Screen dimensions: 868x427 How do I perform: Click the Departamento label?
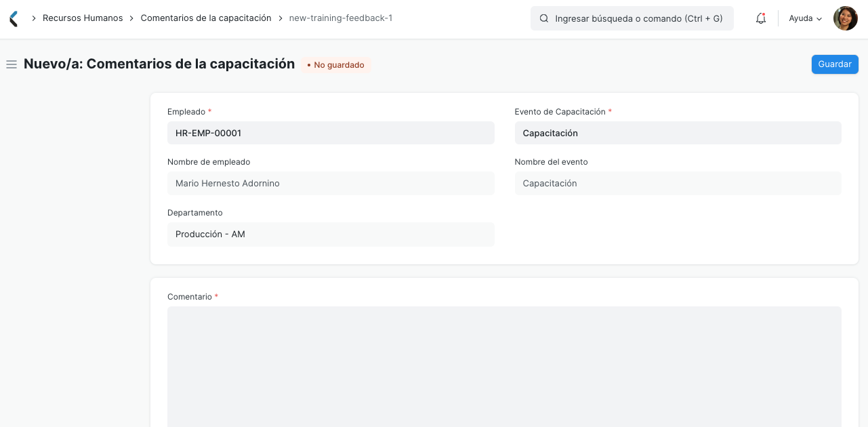[195, 213]
